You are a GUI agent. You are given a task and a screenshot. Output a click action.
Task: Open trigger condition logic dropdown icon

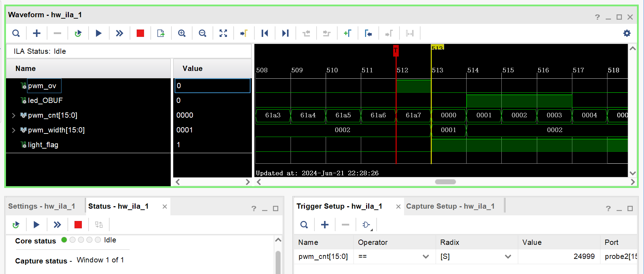click(366, 225)
